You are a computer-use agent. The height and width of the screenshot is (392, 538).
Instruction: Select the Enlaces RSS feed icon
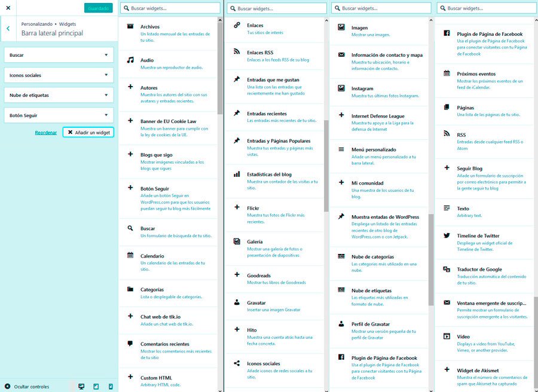pyautogui.click(x=237, y=52)
